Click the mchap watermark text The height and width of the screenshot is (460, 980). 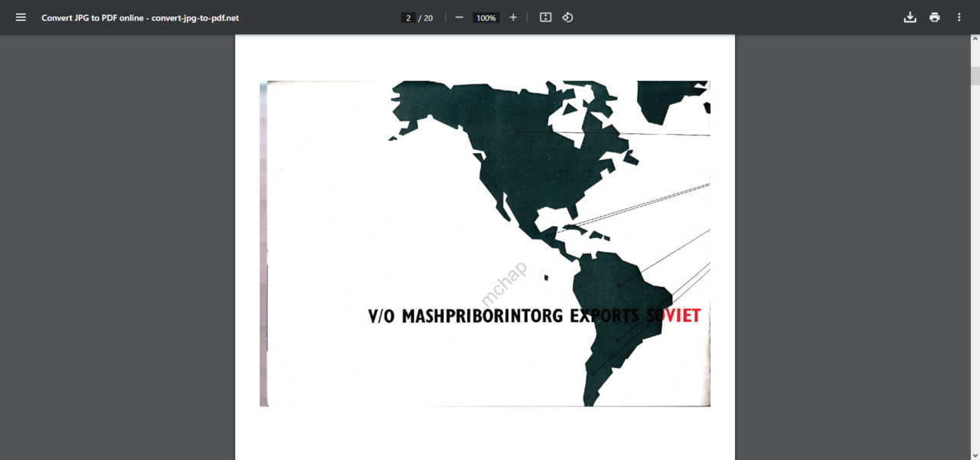(x=503, y=284)
